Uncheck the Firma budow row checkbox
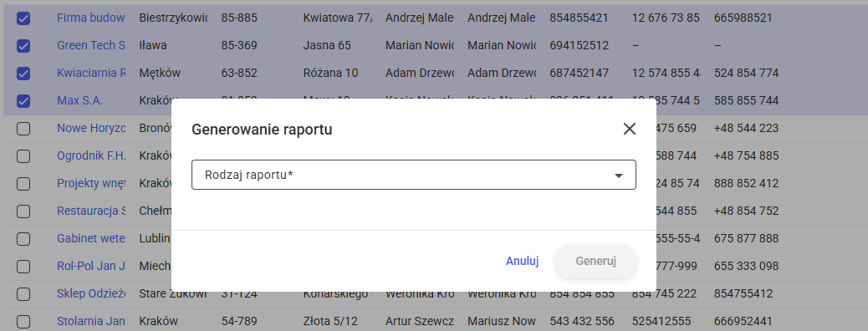Screen dimensions: 868x331 [x=23, y=18]
